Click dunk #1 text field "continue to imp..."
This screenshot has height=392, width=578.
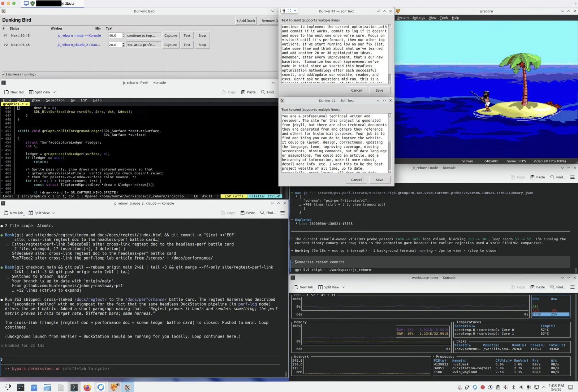143,35
